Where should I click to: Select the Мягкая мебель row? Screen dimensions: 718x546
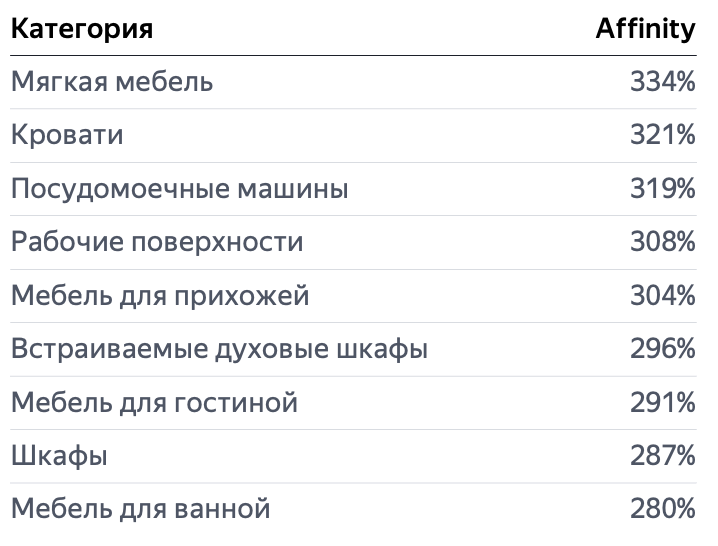(x=353, y=82)
